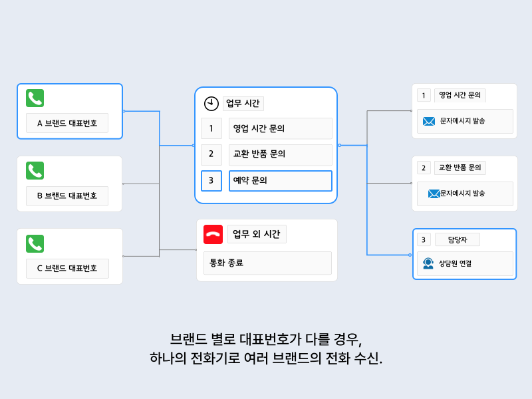532x399 pixels.
Task: Click the red hang-up phone icon
Action: pyautogui.click(x=213, y=234)
